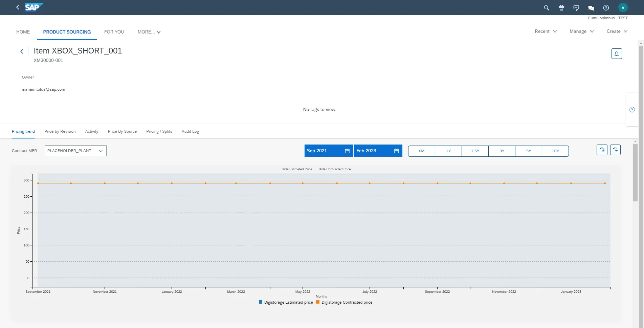Go to HOME tab
Screen dimensions: 644x328
tap(23, 32)
